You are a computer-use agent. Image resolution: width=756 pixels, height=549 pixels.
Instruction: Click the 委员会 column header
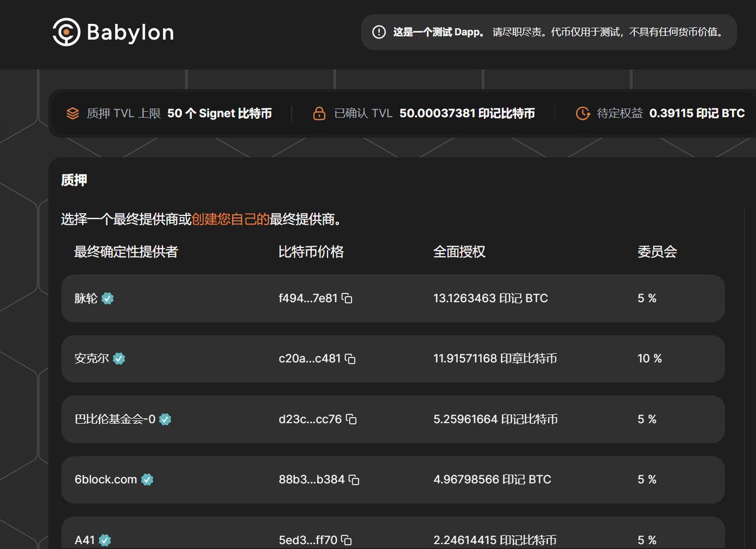(x=657, y=252)
